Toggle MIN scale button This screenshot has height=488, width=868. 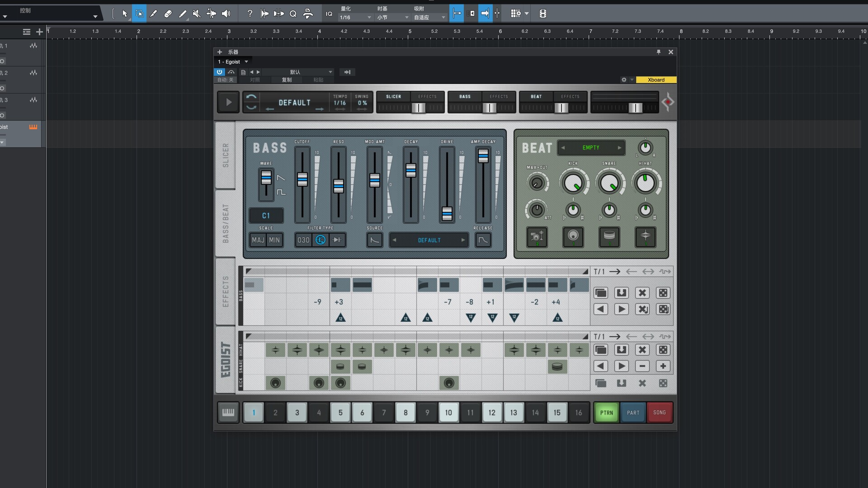click(274, 240)
